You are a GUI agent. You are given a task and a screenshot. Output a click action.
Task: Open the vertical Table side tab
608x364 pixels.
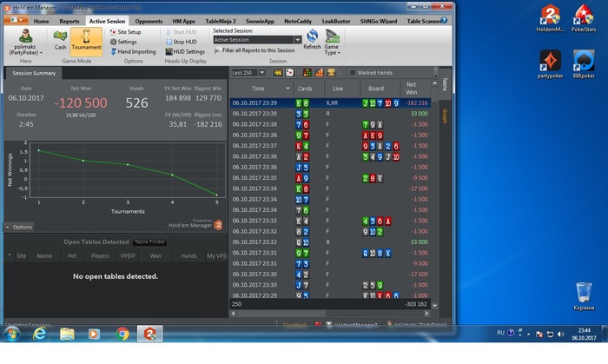point(445,84)
